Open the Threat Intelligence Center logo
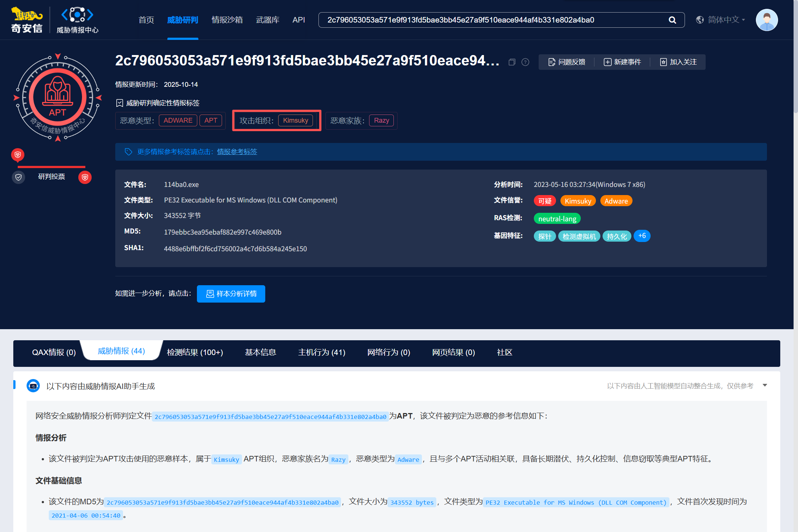This screenshot has width=798, height=532. point(77,20)
